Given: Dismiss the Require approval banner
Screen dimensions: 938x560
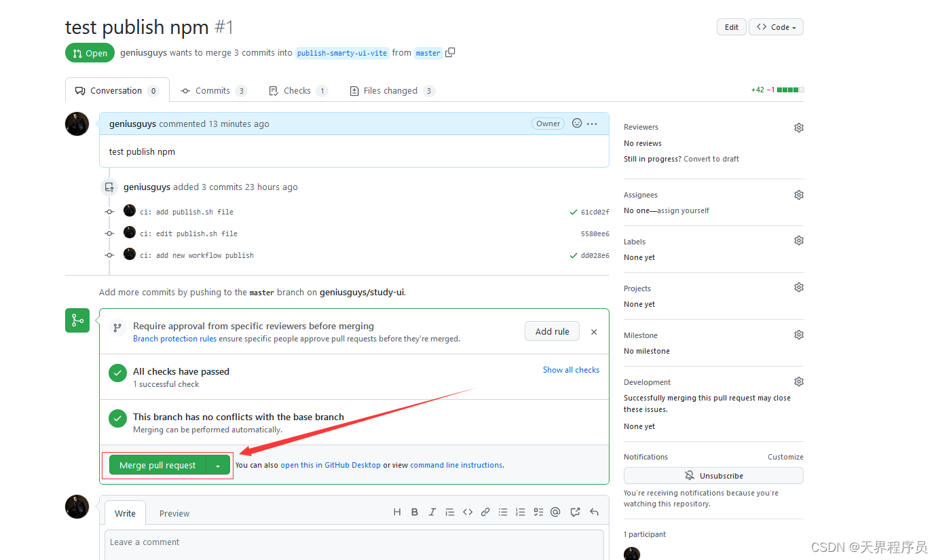Looking at the screenshot, I should click(594, 332).
